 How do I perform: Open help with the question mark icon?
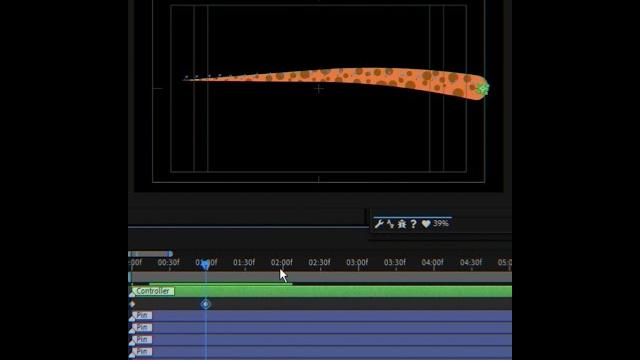413,224
